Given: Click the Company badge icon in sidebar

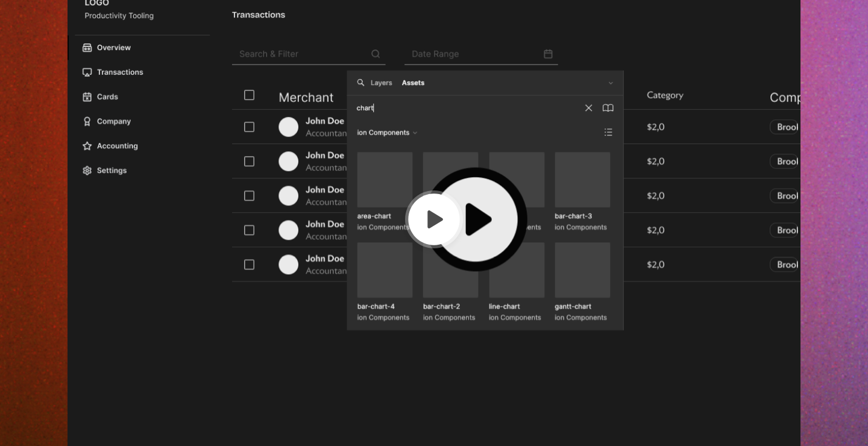Looking at the screenshot, I should point(87,121).
